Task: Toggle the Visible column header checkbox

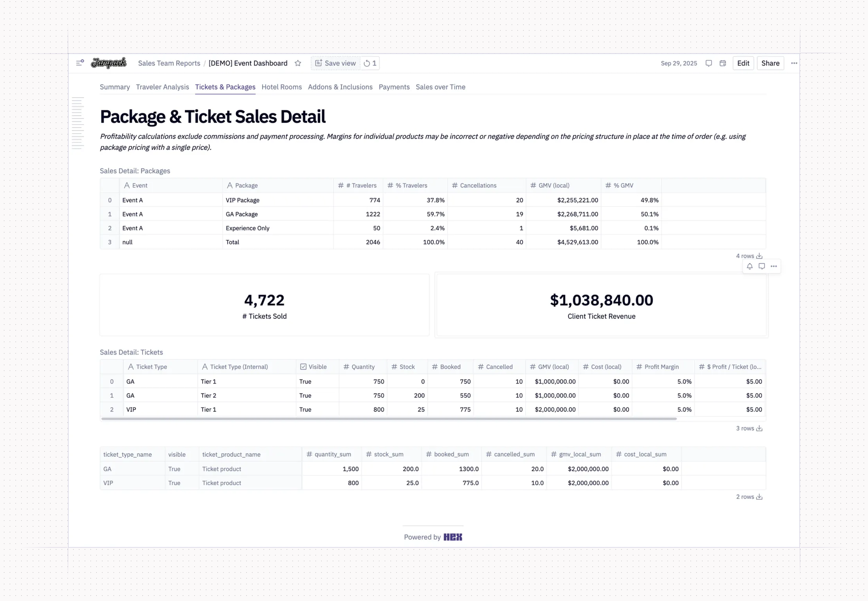Action: pos(303,366)
